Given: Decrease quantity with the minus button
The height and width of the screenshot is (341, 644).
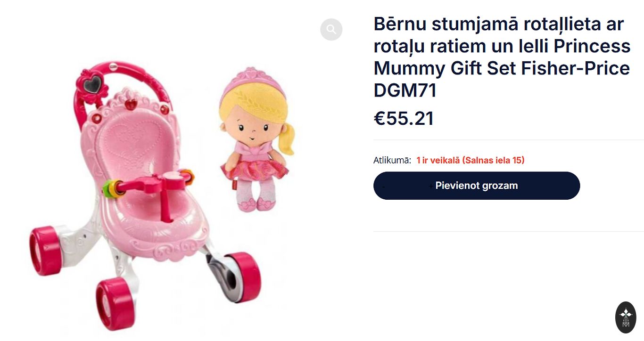Looking at the screenshot, I should point(383,187).
